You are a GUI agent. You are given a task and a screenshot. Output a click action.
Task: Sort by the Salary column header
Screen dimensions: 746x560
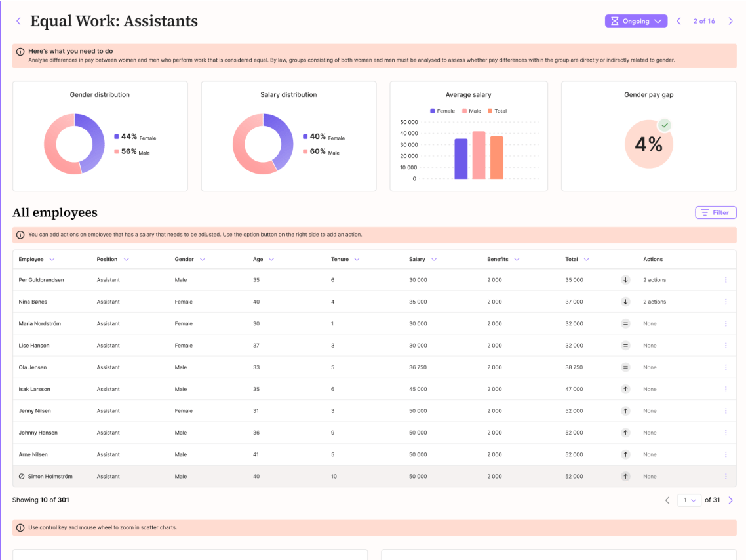point(422,259)
